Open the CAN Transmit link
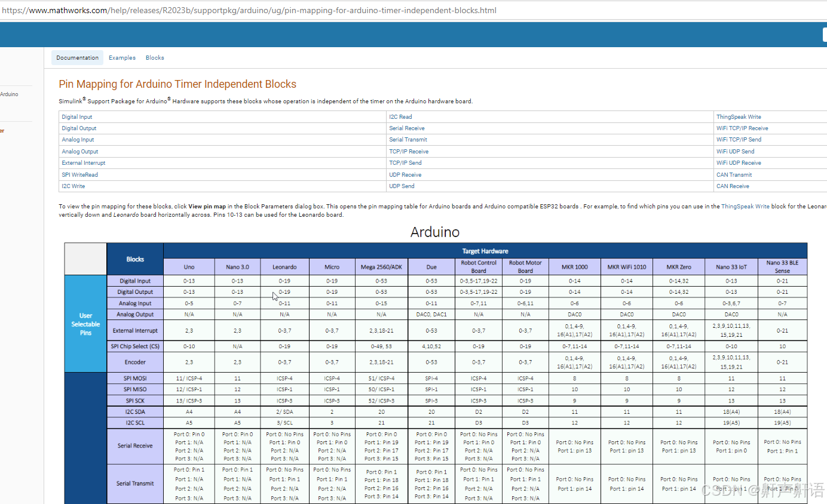The height and width of the screenshot is (504, 827). (734, 175)
